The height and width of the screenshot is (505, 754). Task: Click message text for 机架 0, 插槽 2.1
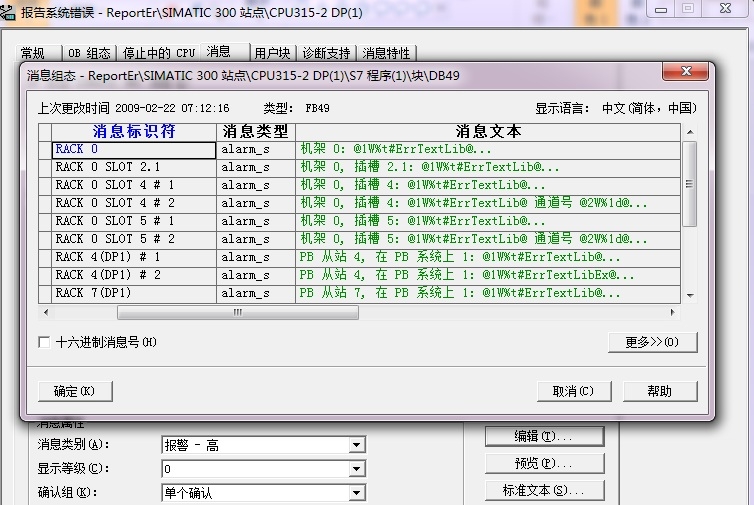(488, 167)
